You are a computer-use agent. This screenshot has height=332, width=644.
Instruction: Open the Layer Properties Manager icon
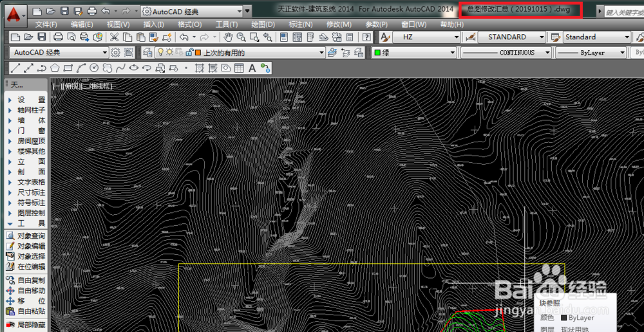click(x=148, y=53)
